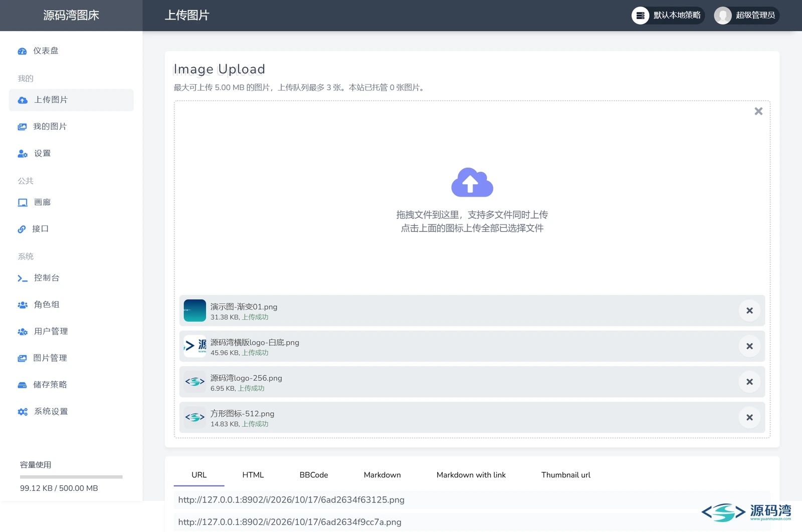Open 画廊 gallery page
The height and width of the screenshot is (532, 802).
(71, 202)
